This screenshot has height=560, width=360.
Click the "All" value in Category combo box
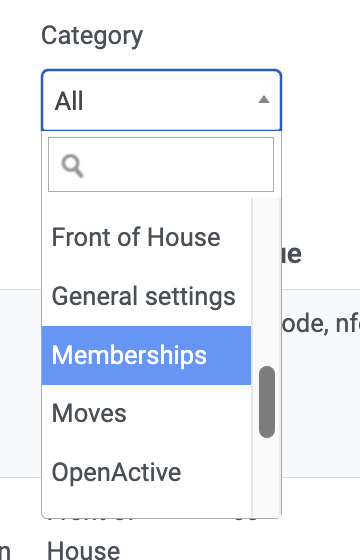(69, 101)
